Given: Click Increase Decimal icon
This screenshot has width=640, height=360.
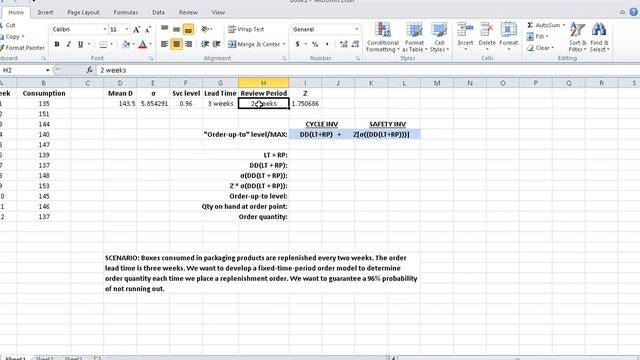Looking at the screenshot, I should 343,44.
